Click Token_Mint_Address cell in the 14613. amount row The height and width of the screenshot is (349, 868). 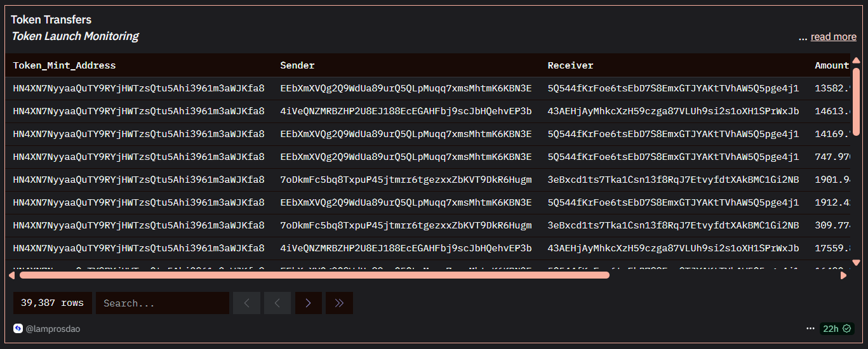(x=138, y=111)
